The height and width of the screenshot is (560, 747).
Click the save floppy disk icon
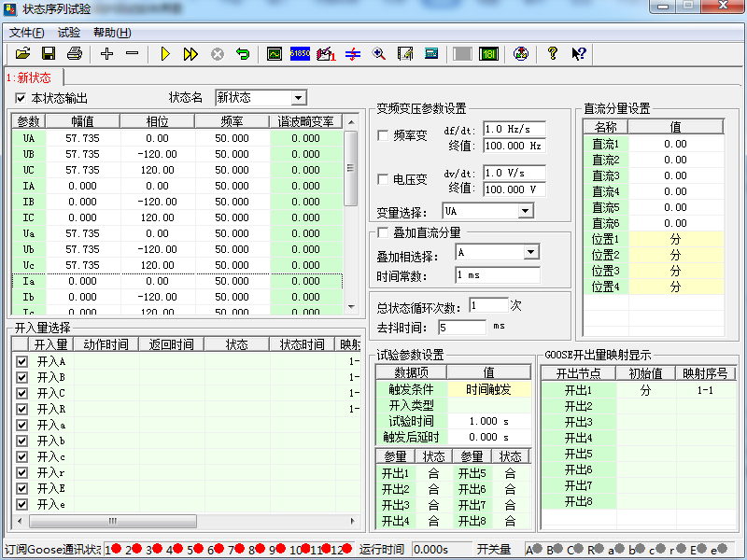(49, 54)
